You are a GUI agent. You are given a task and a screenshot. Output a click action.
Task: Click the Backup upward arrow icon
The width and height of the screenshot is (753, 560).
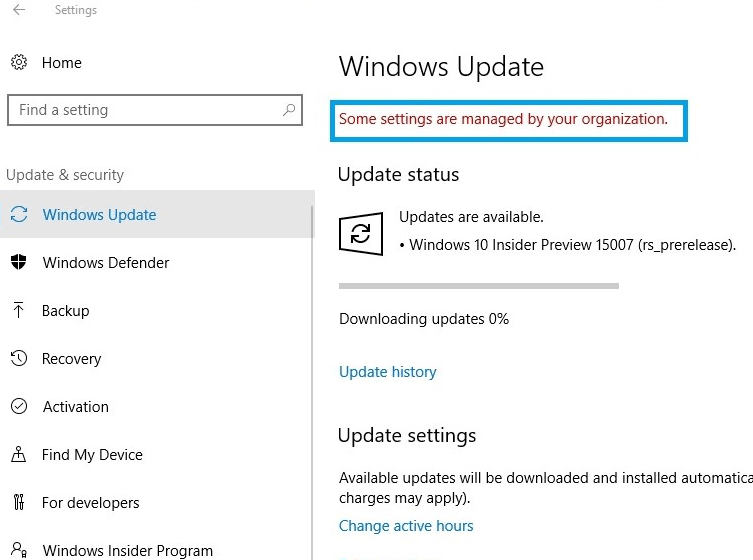[18, 311]
